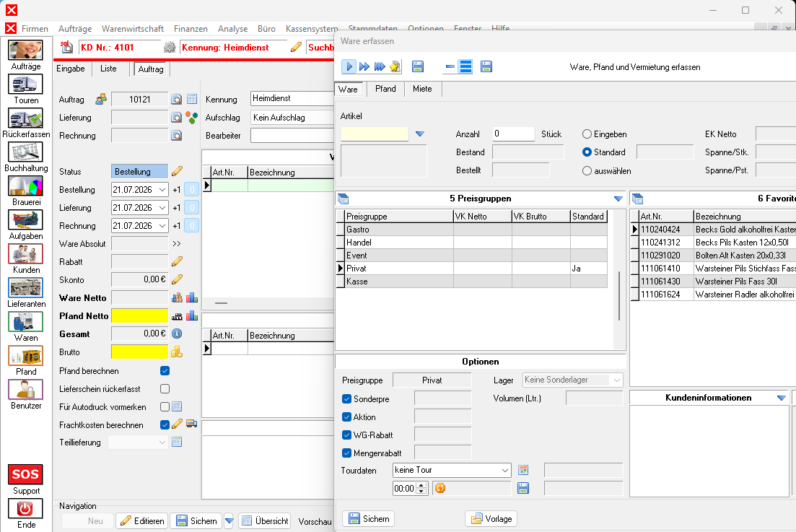Screen dimensions: 796x532
Task: Uncheck the WG-Rabatt checkbox
Action: point(346,435)
